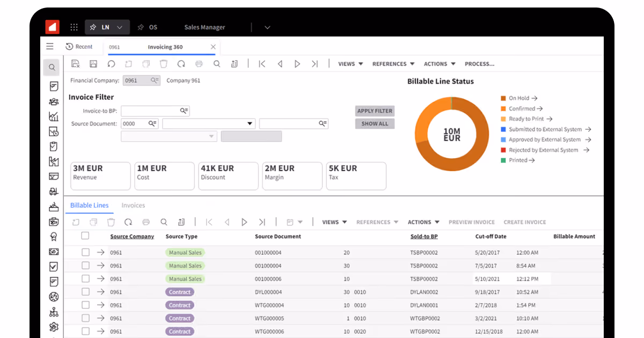
Task: Expand Source Document type combo box
Action: click(250, 124)
